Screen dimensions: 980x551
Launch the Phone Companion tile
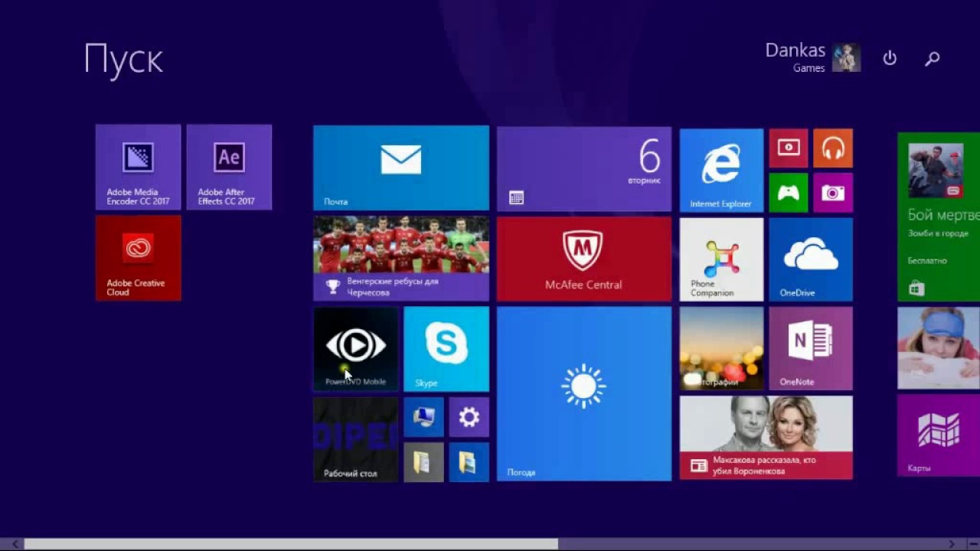click(721, 259)
